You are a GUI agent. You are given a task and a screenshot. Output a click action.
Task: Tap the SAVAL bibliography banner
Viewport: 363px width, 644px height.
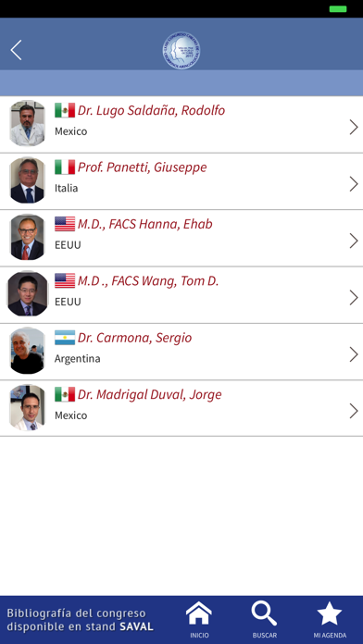(x=81, y=620)
